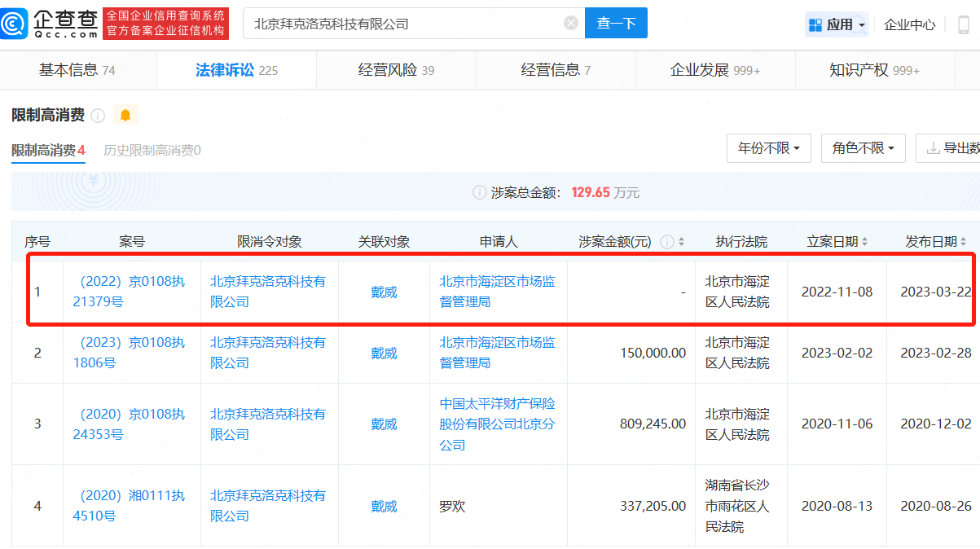
Task: Open applicant 中国太平洋财产保险股份有限公司北京分公司
Action: coord(498,424)
